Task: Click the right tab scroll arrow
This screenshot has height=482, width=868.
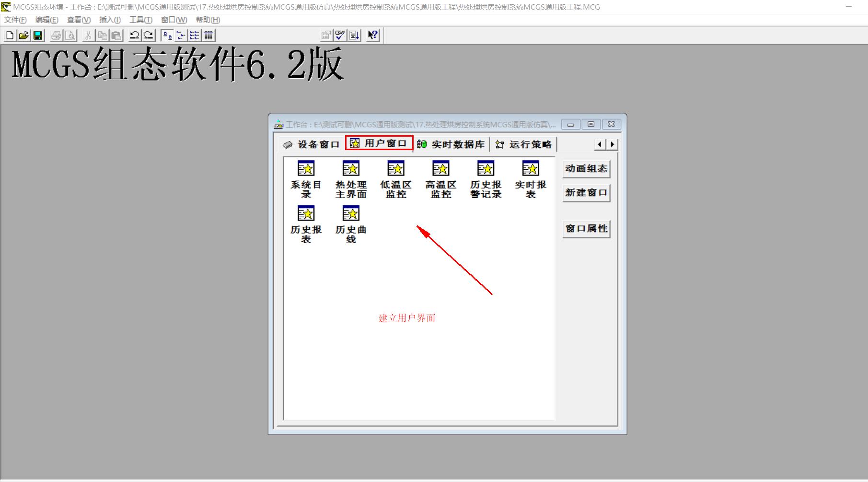Action: point(612,144)
